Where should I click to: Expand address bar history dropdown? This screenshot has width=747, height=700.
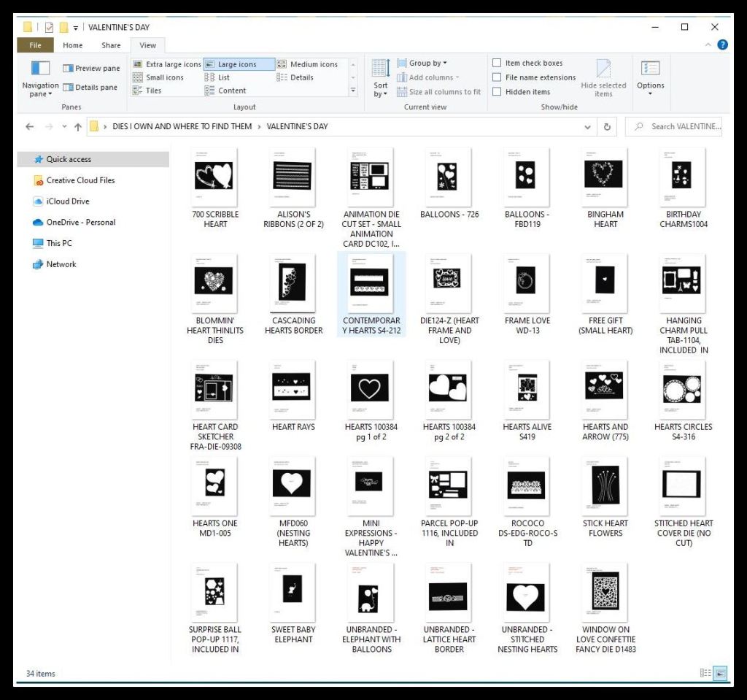pos(588,126)
